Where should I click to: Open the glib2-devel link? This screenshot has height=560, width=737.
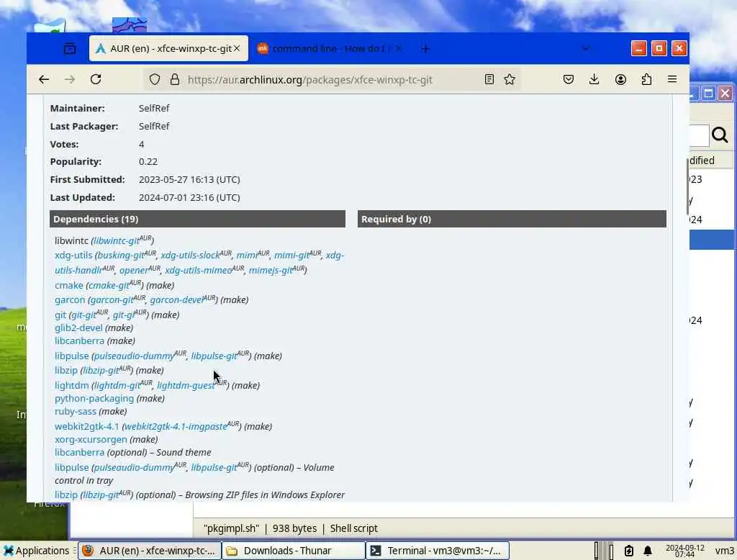78,328
